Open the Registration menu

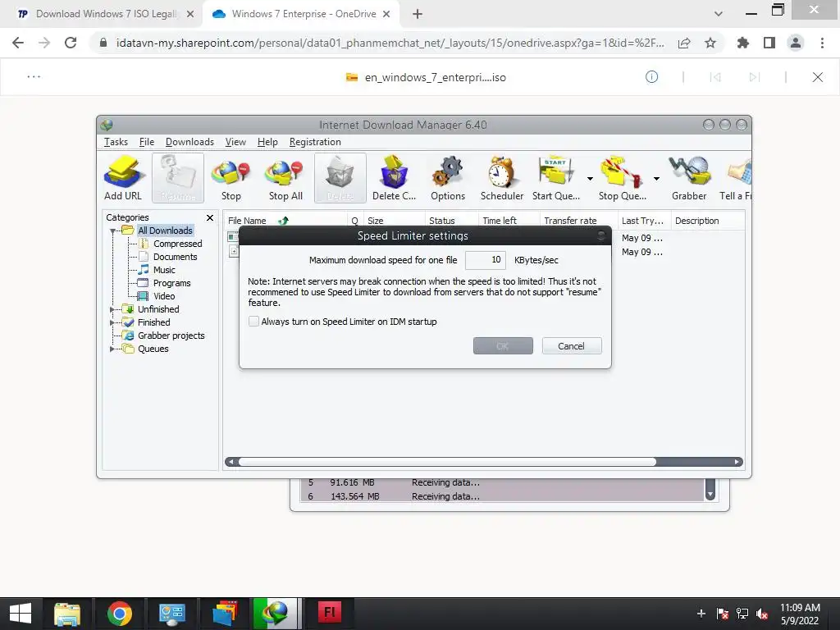point(315,142)
